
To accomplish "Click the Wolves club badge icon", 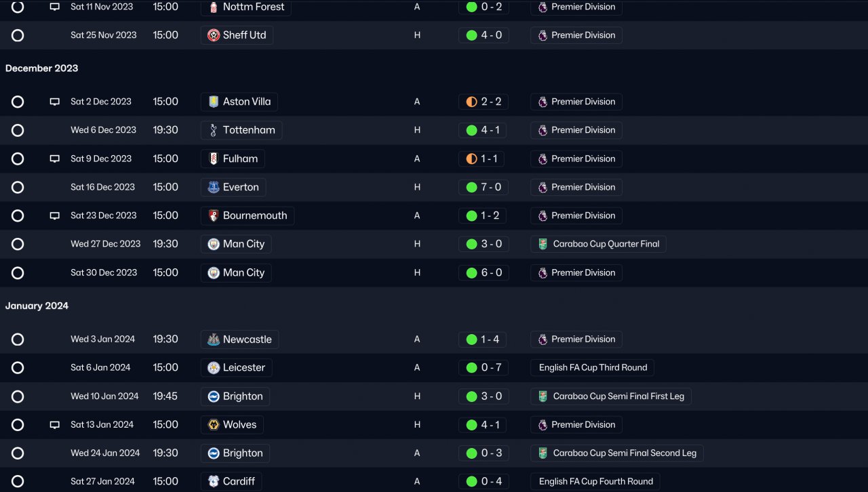I will coord(214,425).
